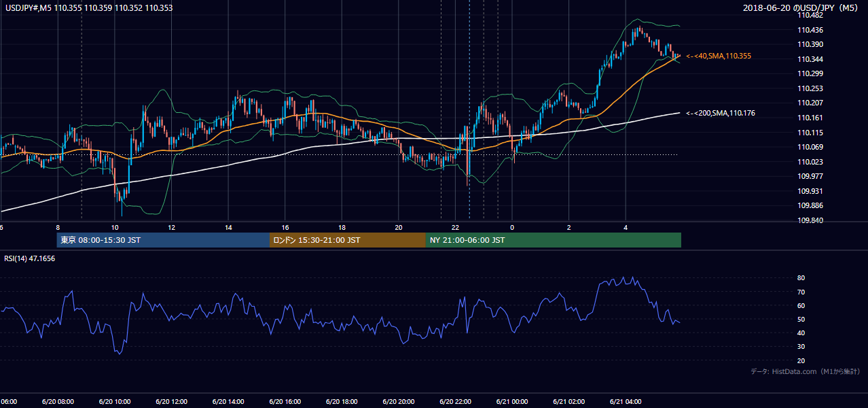Click the 6/20 08:00 bottom date label

click(x=58, y=402)
